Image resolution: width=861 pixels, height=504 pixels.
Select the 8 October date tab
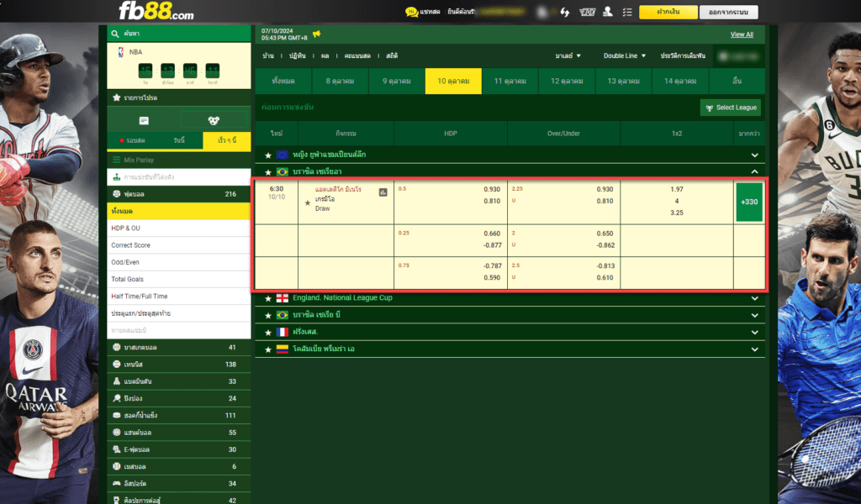[340, 81]
